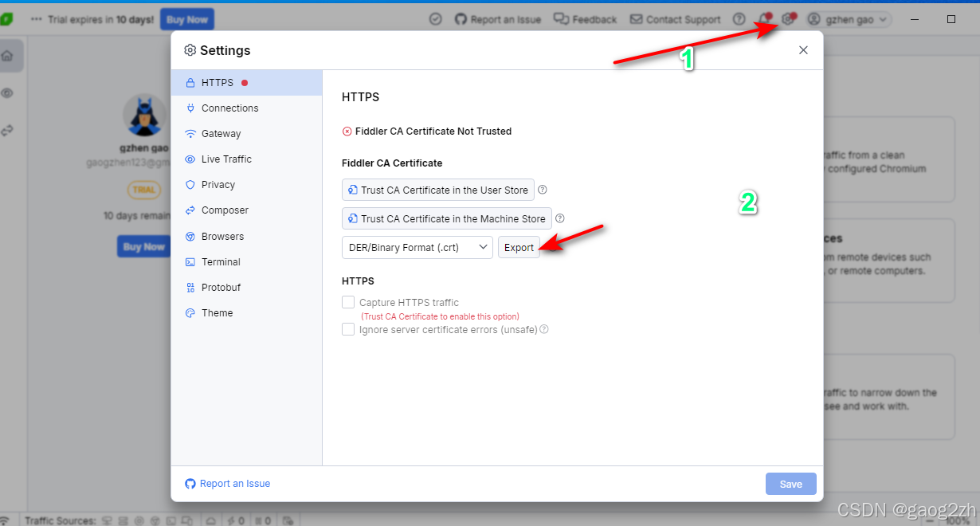Open notifications bell in the top bar
Viewport: 980px width, 526px height.
click(x=764, y=19)
